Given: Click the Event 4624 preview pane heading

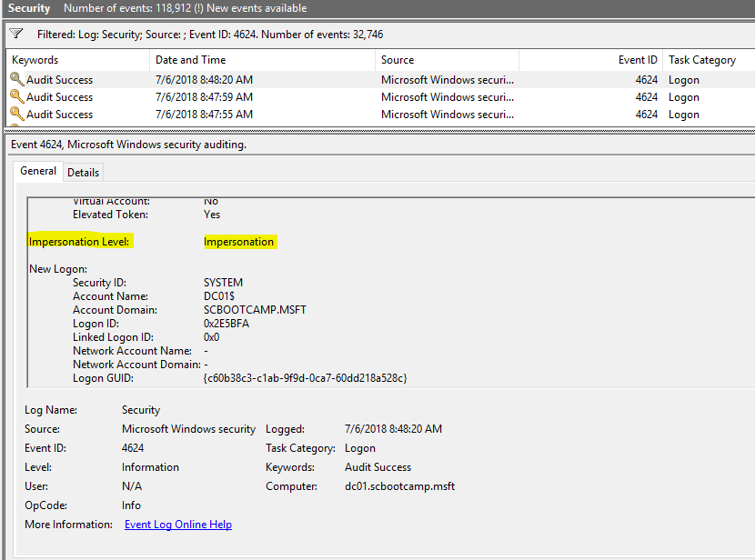Looking at the screenshot, I should (128, 145).
